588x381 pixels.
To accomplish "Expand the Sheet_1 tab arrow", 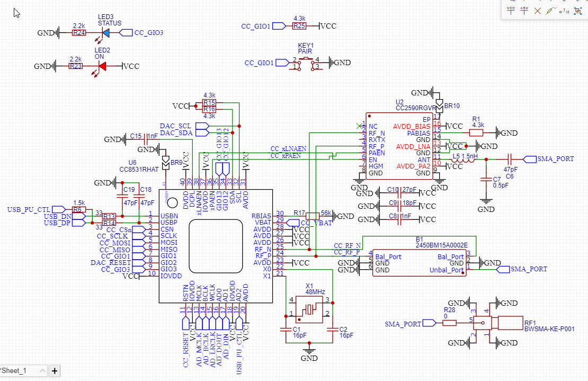I will (42, 371).
